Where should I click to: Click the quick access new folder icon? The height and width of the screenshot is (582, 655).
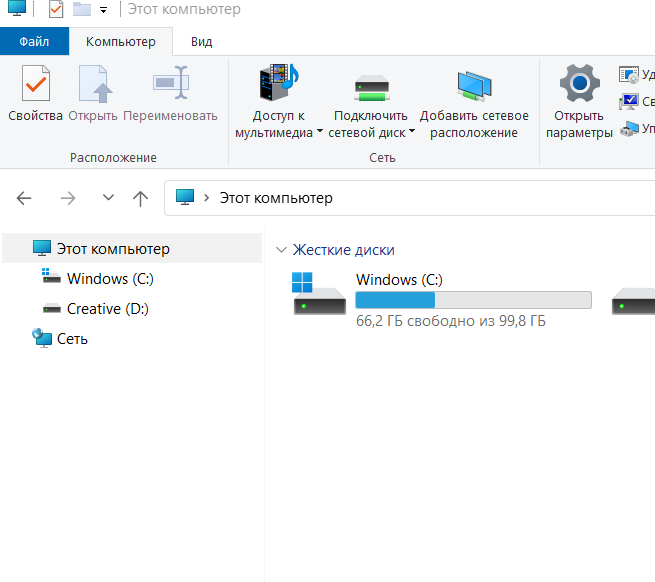[x=82, y=9]
